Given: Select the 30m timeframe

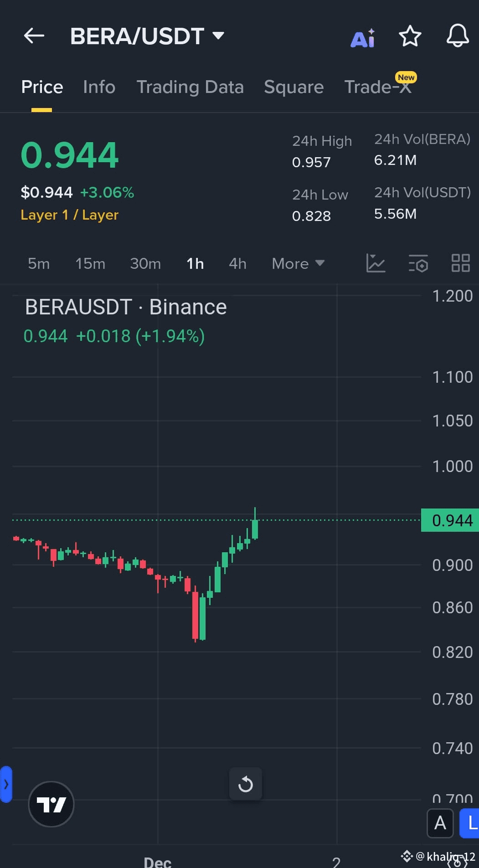Looking at the screenshot, I should (145, 263).
